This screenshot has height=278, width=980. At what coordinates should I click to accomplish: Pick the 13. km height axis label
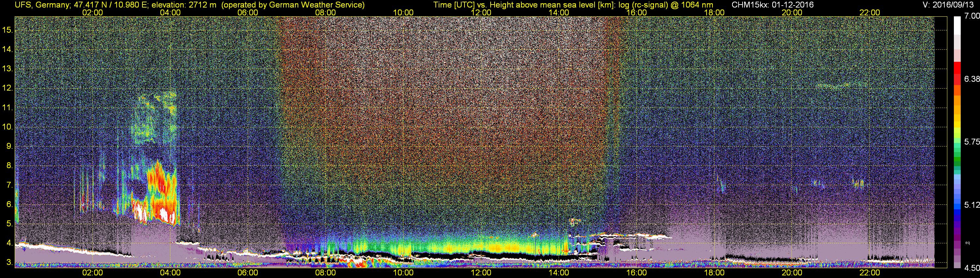[x=8, y=69]
